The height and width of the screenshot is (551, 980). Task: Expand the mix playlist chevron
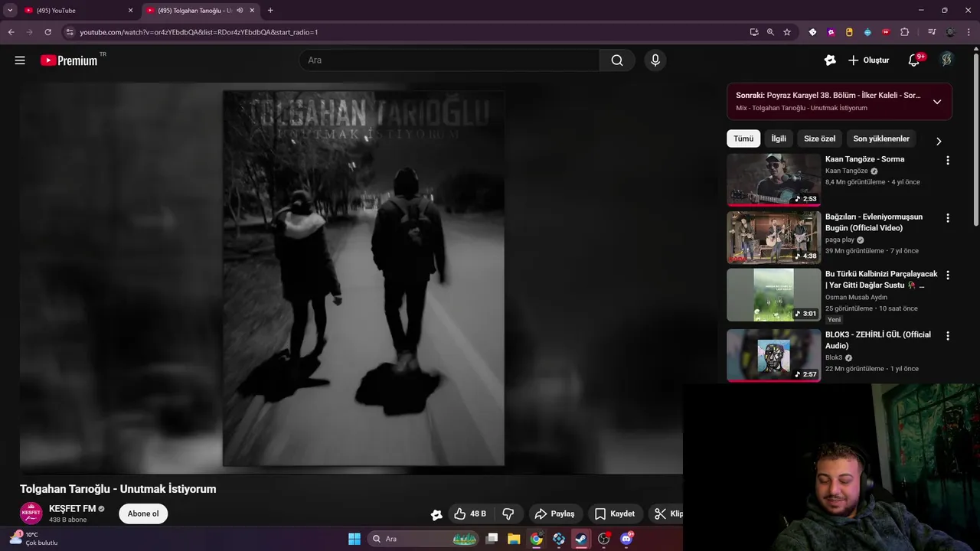click(937, 102)
